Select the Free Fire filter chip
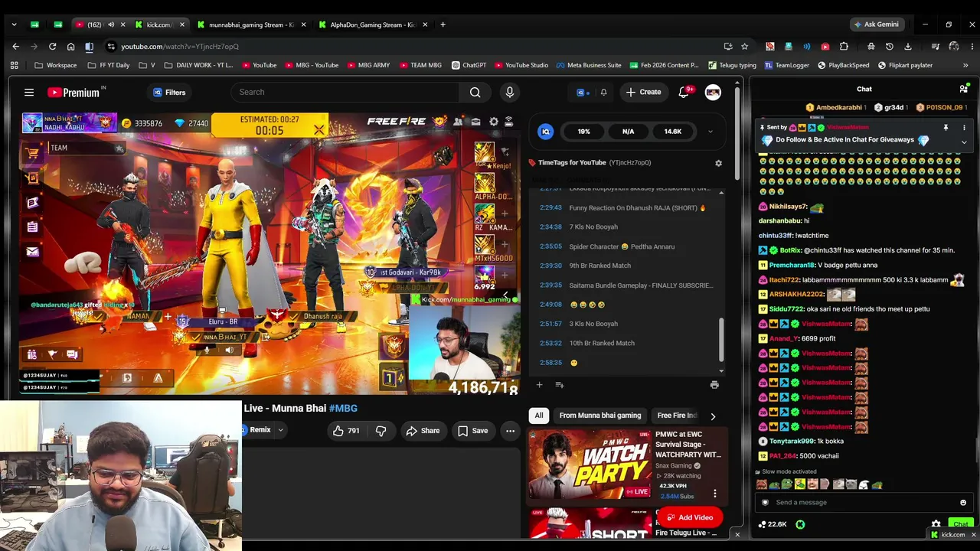Screen dimensions: 980x551 click(x=677, y=416)
